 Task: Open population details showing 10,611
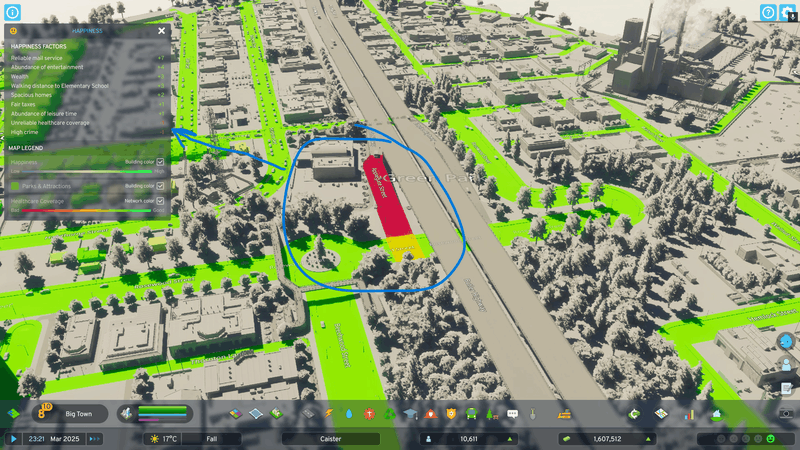pos(468,439)
